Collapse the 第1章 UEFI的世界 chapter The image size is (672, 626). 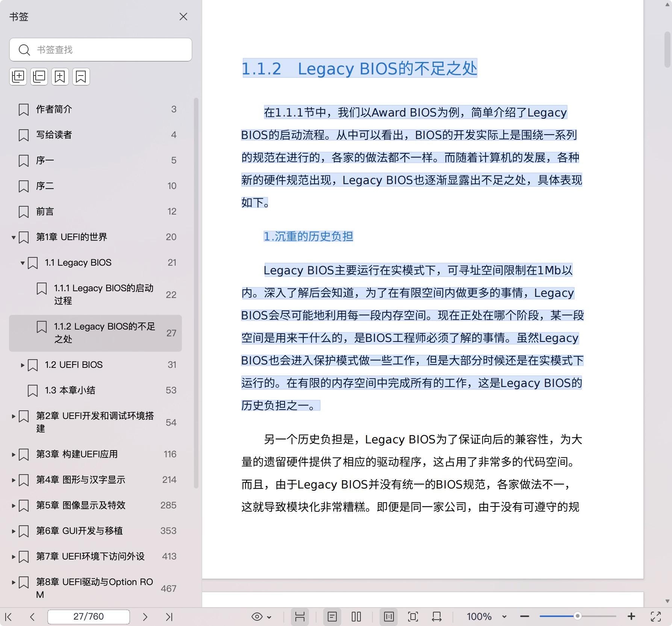pyautogui.click(x=14, y=237)
